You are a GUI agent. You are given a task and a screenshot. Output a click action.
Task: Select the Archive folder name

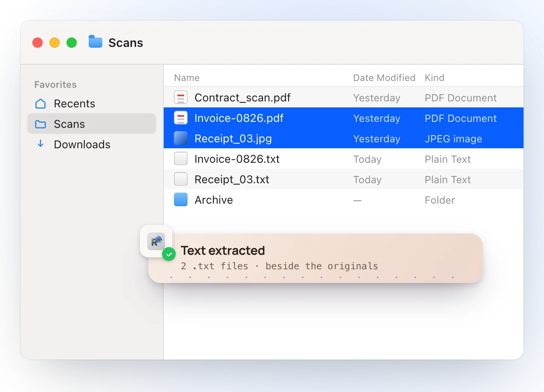214,200
